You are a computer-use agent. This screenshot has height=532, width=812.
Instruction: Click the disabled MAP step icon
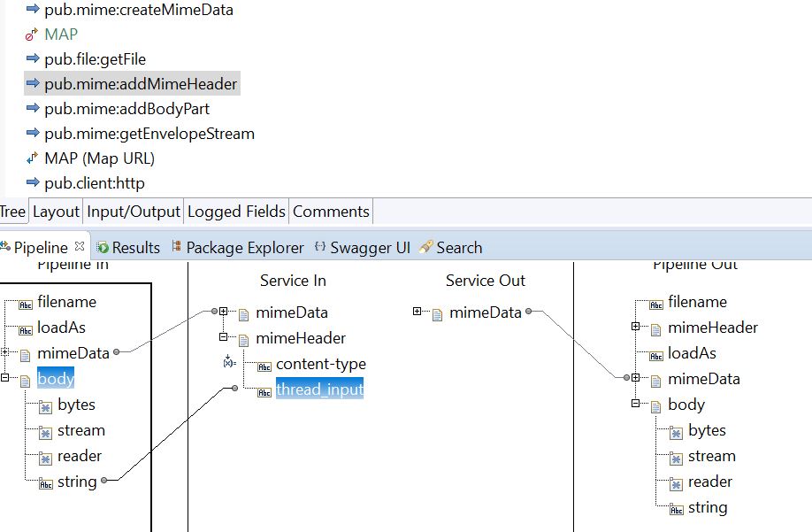point(32,35)
